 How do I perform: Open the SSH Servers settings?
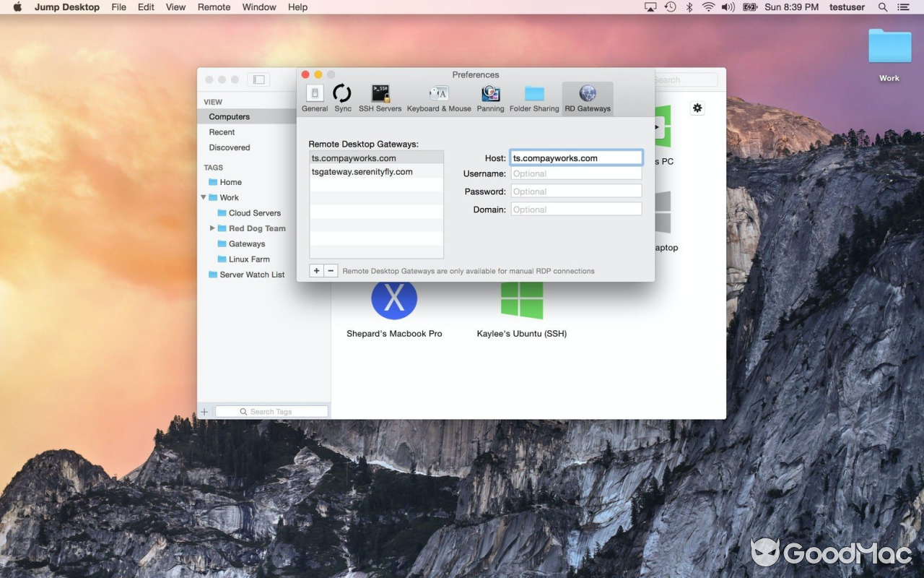tap(380, 96)
